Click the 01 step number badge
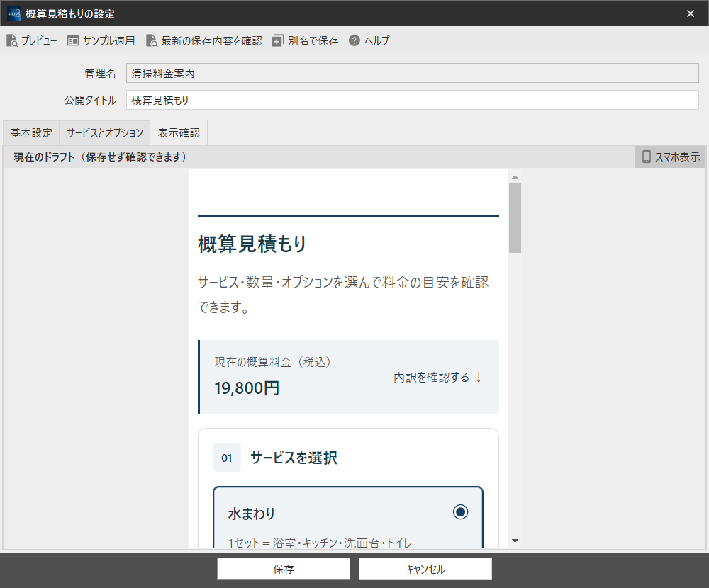Screen dimensions: 709x588 pos(227,458)
